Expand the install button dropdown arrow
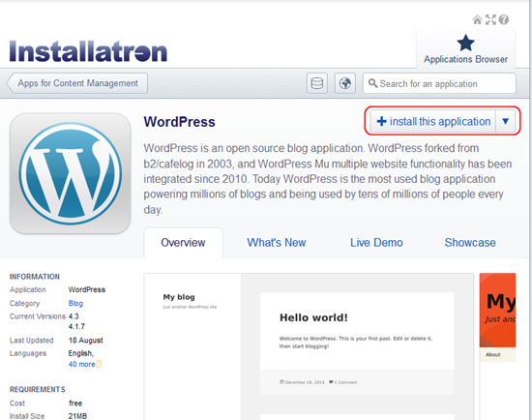 pos(506,121)
